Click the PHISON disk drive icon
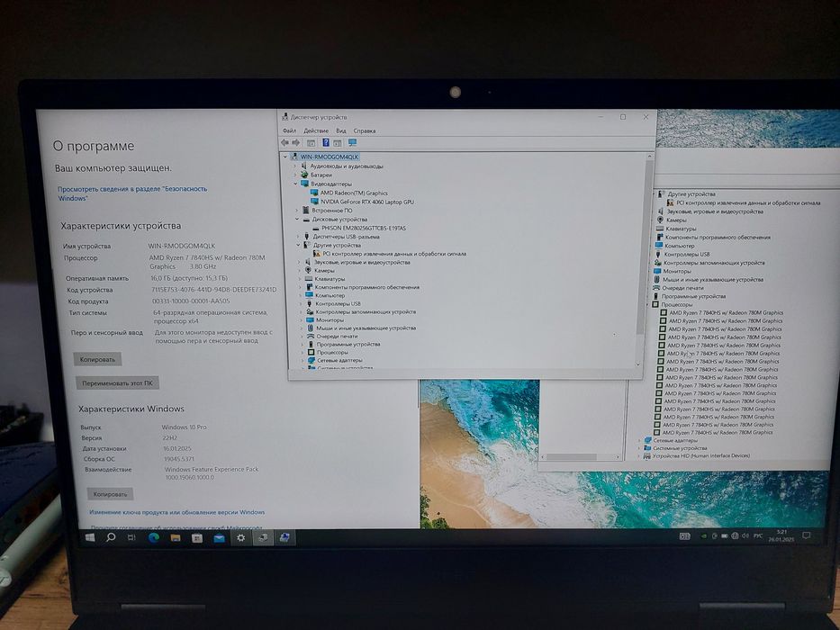Screen dimensions: 840x630 click(x=316, y=229)
